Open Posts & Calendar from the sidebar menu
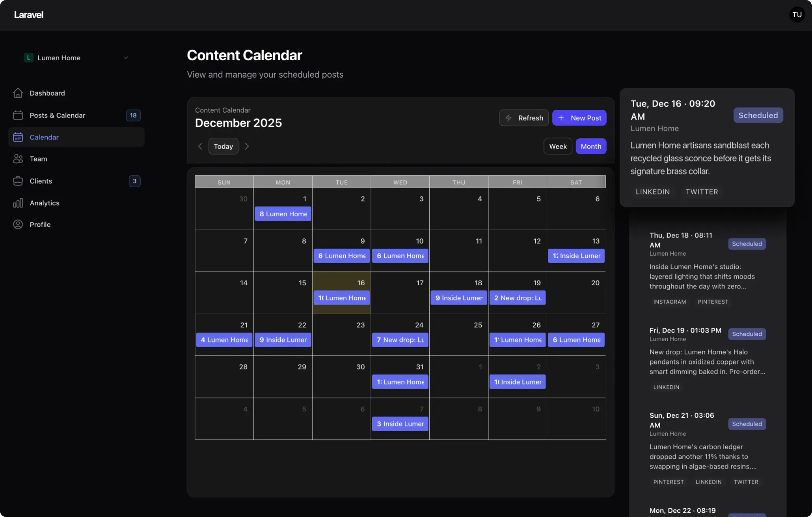Viewport: 812px width, 517px height. pos(58,115)
